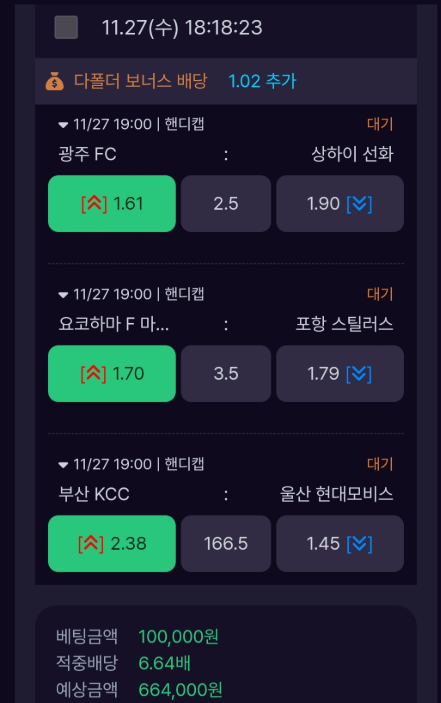Click blue down-arrow icon beside 1.45
This screenshot has width=441, height=703.
(x=359, y=544)
